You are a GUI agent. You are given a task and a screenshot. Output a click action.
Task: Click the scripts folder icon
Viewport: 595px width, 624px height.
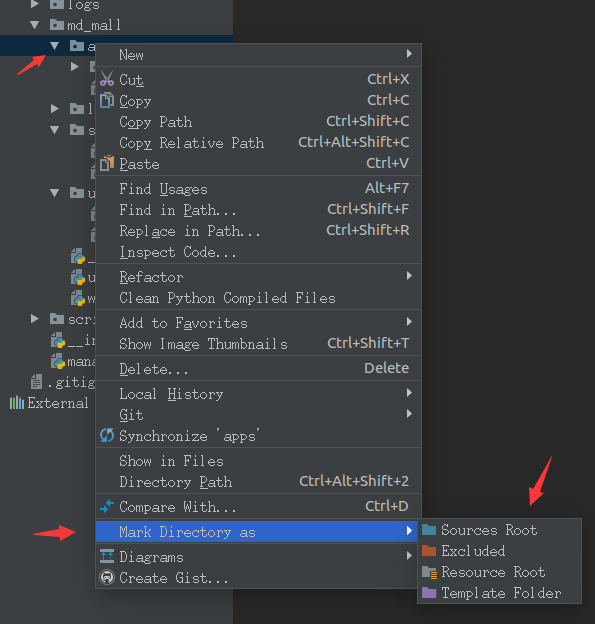click(x=57, y=319)
